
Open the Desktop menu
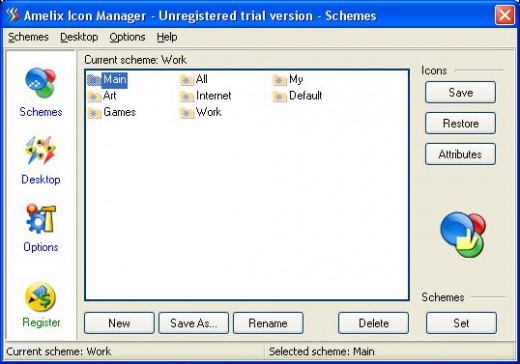pyautogui.click(x=79, y=37)
